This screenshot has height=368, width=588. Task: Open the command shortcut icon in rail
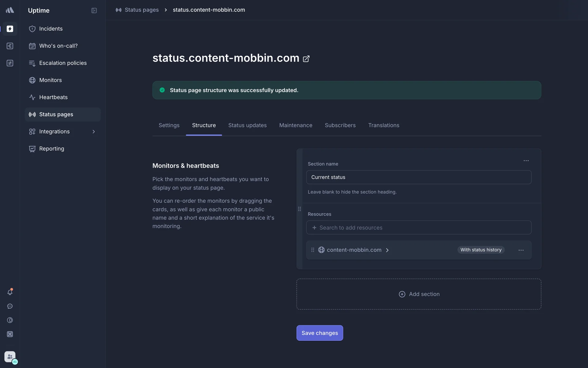(10, 334)
